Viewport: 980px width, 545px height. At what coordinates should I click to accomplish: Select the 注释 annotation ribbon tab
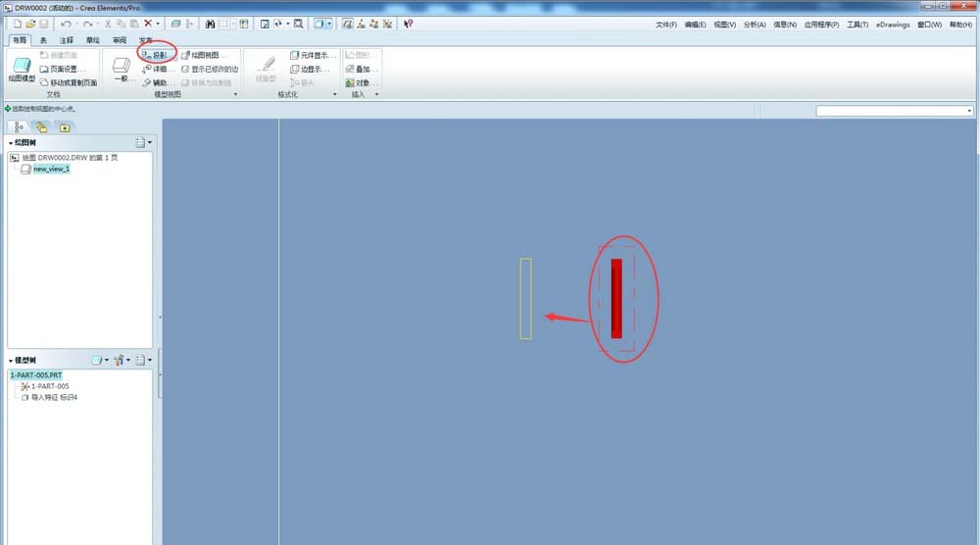[67, 40]
